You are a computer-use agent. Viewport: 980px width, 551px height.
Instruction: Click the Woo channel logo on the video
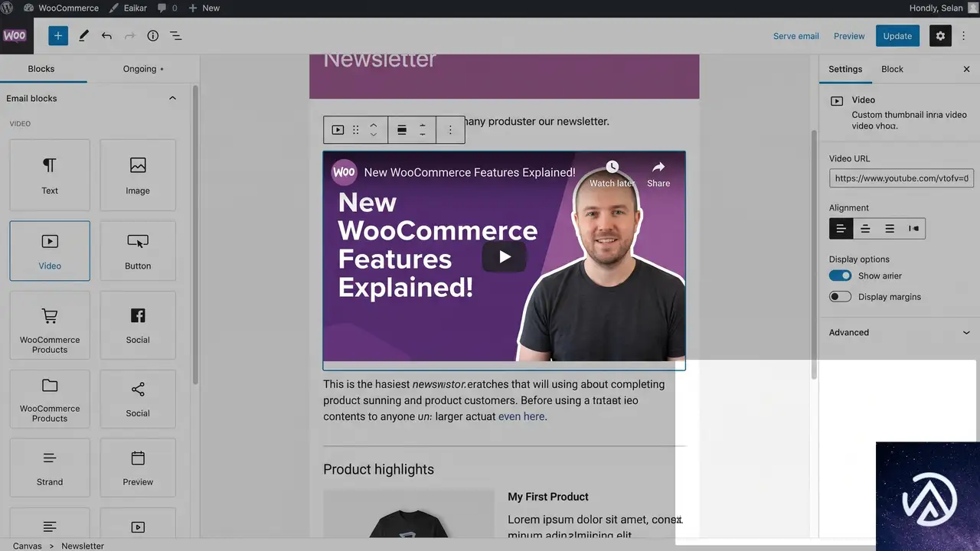click(x=344, y=172)
